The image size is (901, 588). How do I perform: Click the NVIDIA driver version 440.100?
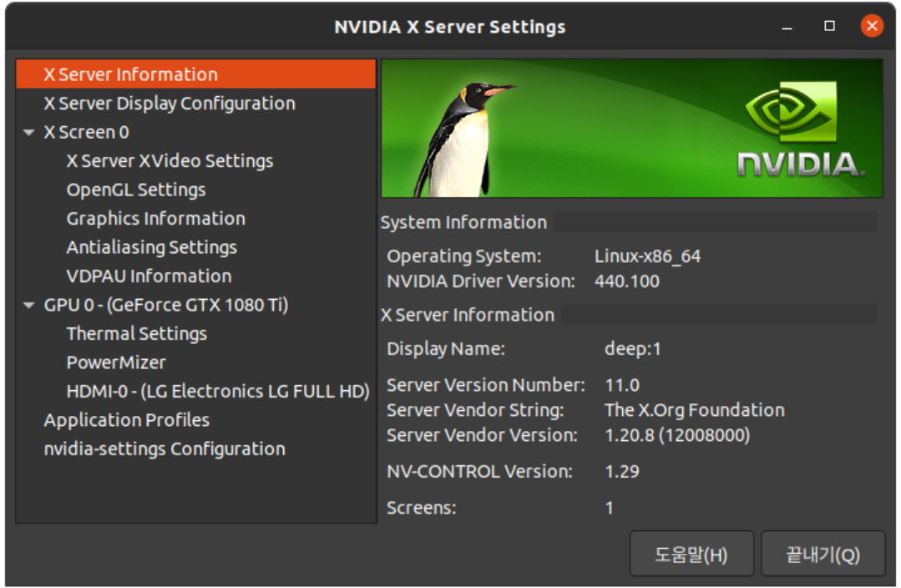tap(627, 281)
